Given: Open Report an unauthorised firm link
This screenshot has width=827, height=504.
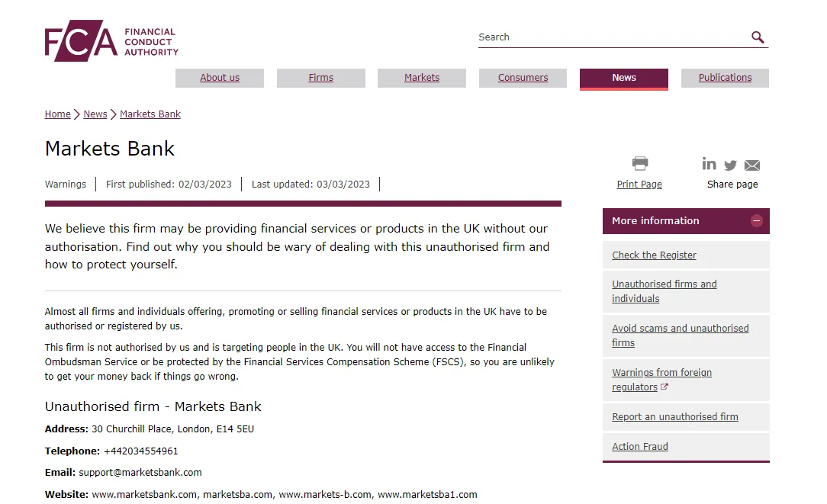Looking at the screenshot, I should pyautogui.click(x=674, y=416).
